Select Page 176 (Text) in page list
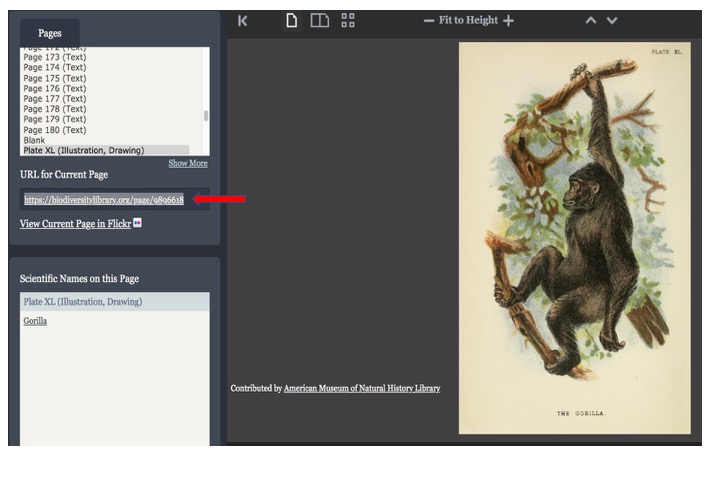The height and width of the screenshot is (480, 720). pyautogui.click(x=55, y=88)
